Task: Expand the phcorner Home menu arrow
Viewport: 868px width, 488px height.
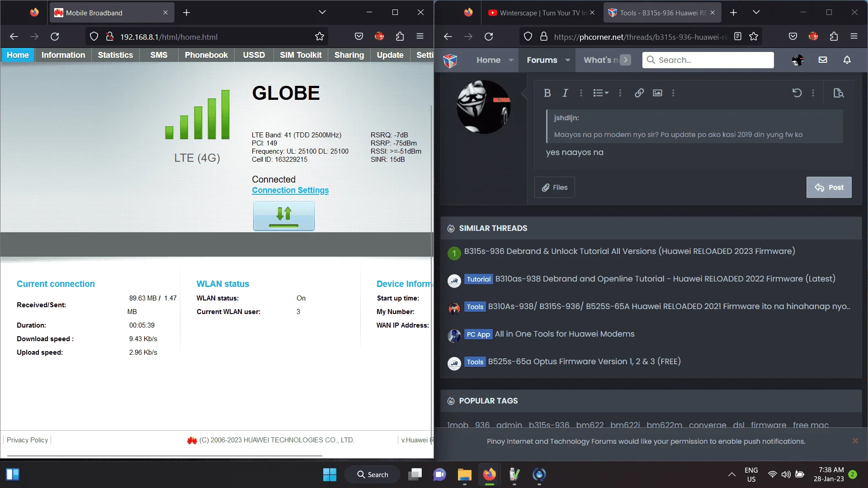Action: (x=511, y=60)
